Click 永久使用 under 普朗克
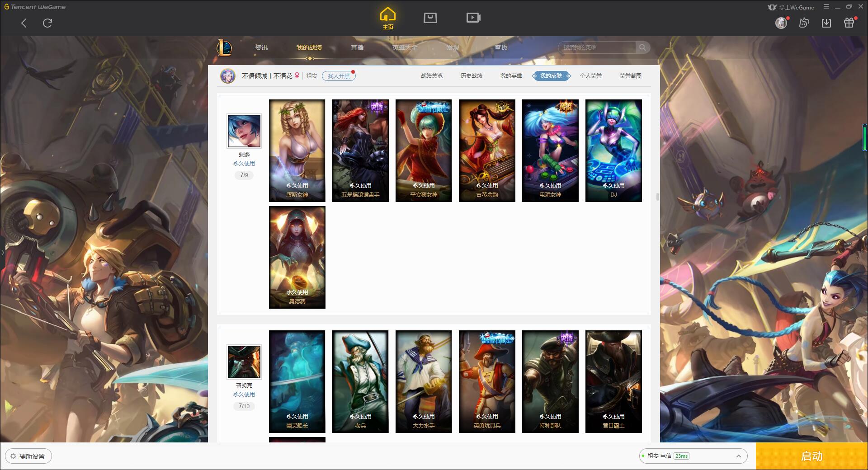This screenshot has width=868, height=470. point(244,395)
